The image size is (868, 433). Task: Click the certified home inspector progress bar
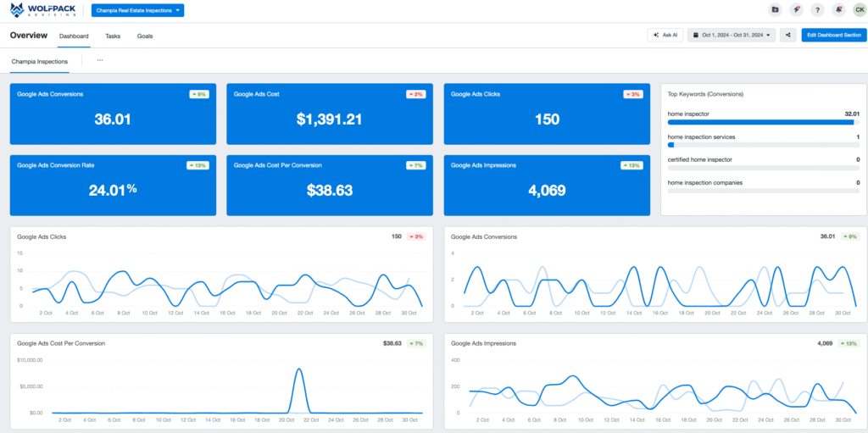pos(764,168)
